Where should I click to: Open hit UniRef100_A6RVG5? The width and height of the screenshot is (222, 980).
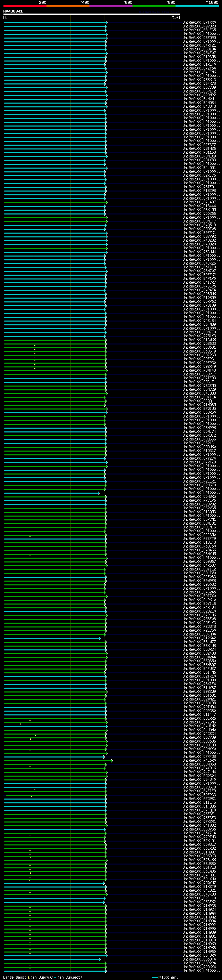[199, 508]
